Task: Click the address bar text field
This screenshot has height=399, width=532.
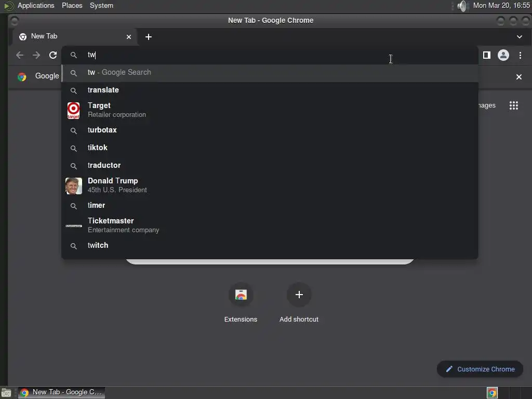Action: click(270, 55)
